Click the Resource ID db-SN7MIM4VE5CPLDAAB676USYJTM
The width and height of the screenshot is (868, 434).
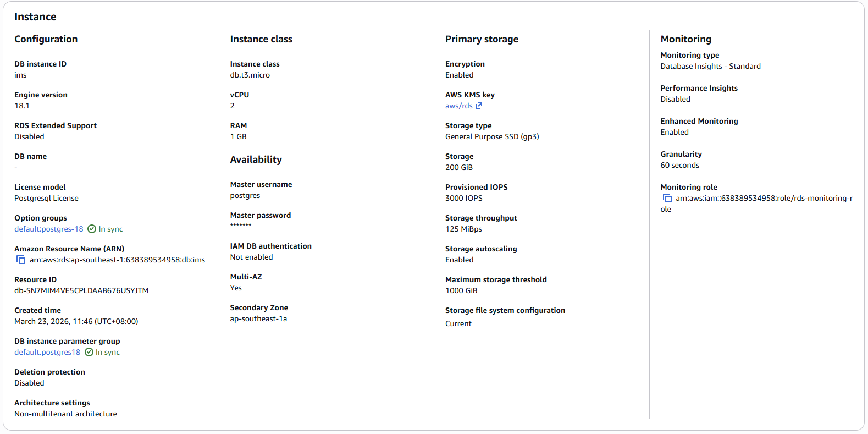coord(81,290)
